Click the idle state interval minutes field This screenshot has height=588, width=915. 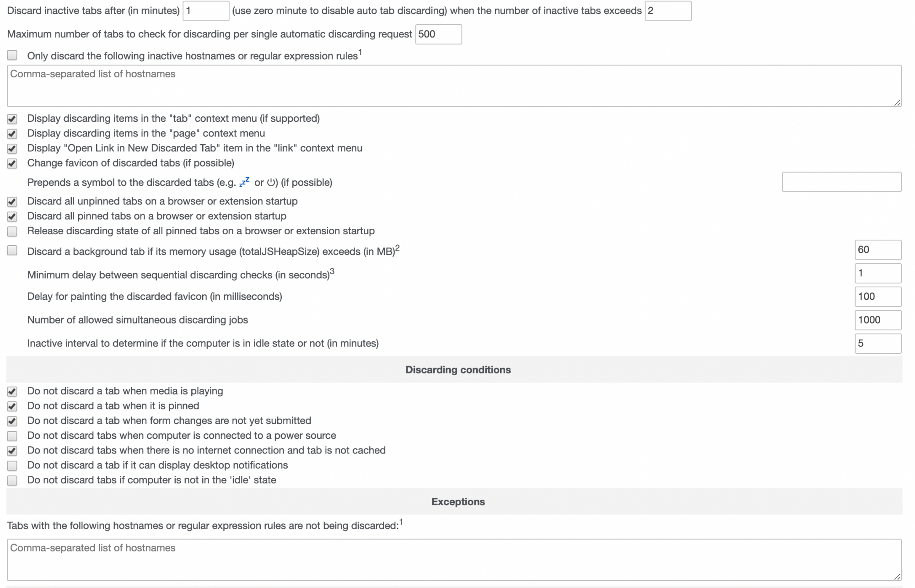pos(877,344)
